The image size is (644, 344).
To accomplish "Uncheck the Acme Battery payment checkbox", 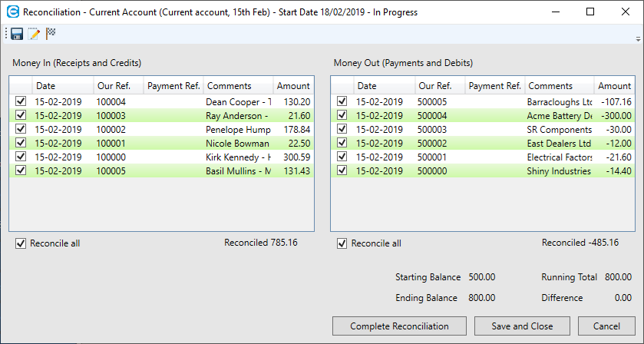I will [342, 115].
